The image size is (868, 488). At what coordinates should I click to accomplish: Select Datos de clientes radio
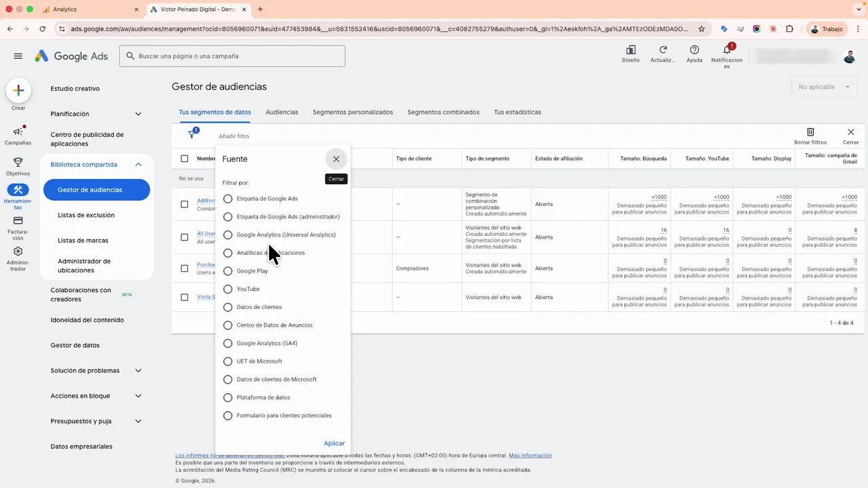(x=228, y=307)
